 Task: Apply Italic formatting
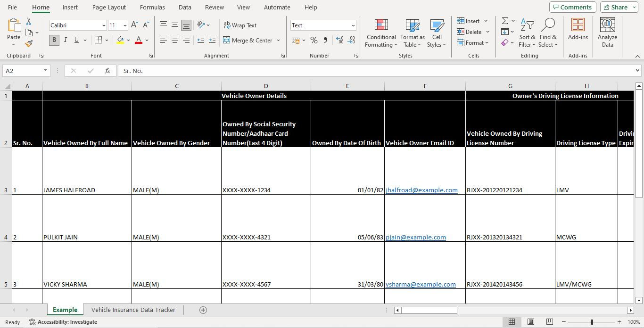click(65, 40)
